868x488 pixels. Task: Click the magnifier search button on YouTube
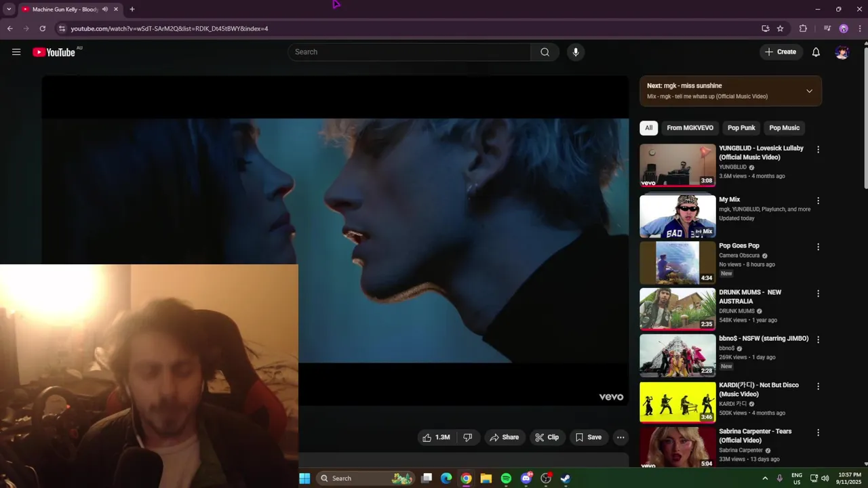(545, 52)
